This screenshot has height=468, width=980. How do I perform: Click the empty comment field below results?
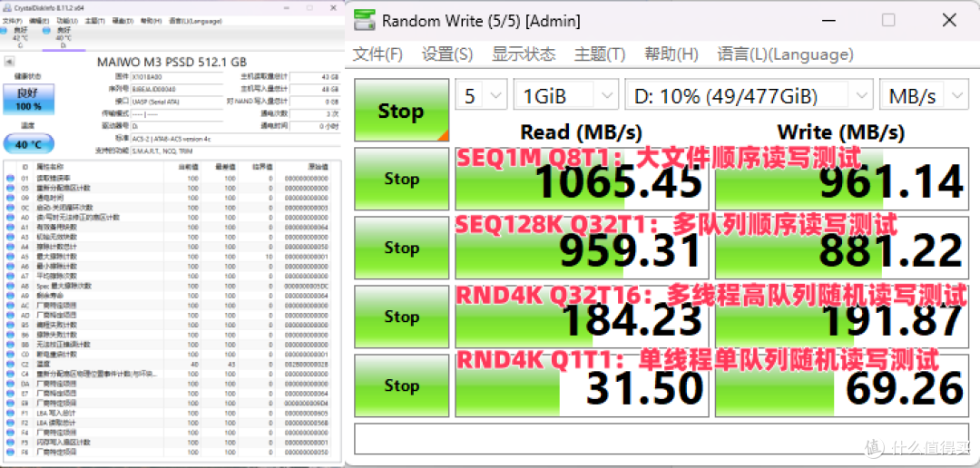[x=661, y=439]
